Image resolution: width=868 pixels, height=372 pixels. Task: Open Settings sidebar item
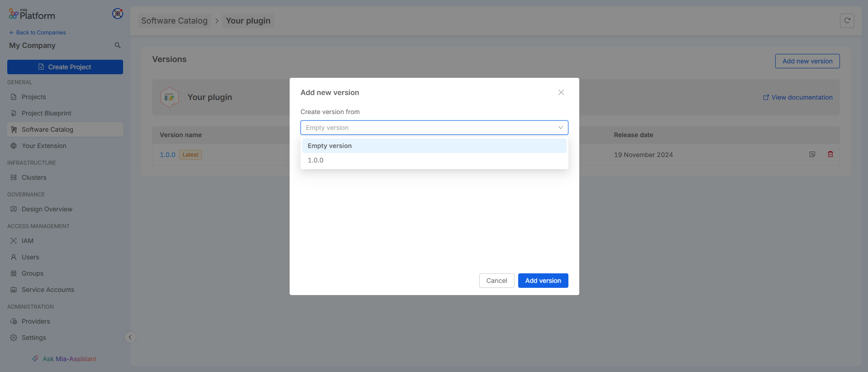pyautogui.click(x=65, y=338)
